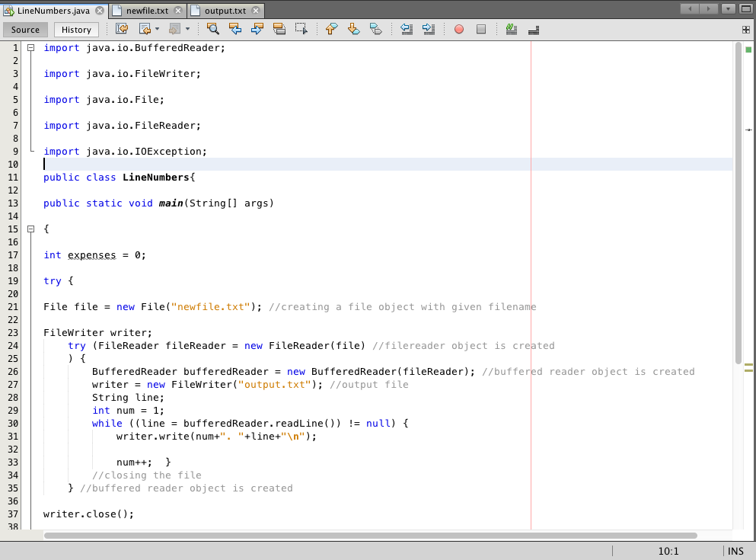Click the vertical scrollbar thumb

[738, 203]
